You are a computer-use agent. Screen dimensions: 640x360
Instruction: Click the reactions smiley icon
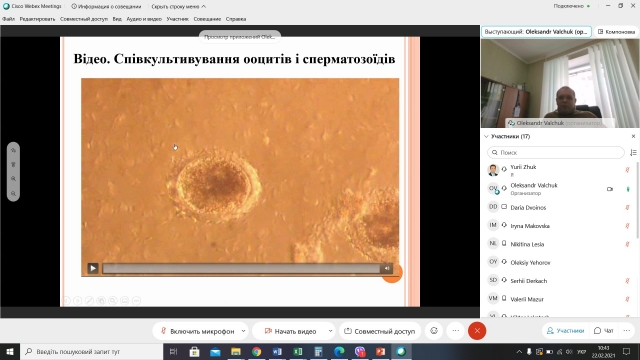point(434,331)
